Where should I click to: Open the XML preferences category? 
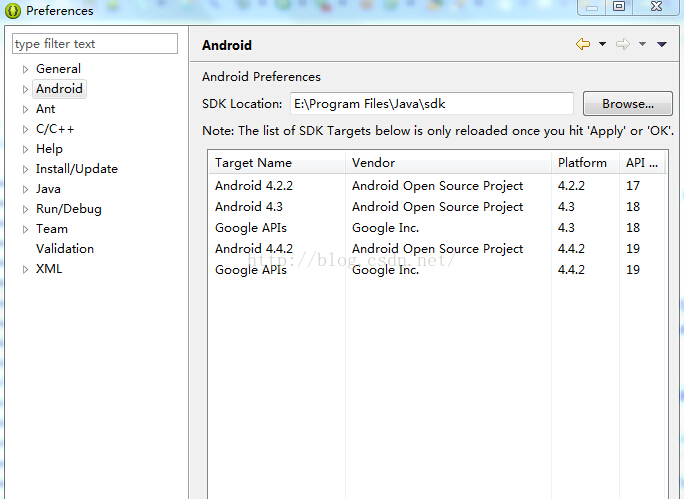(49, 269)
